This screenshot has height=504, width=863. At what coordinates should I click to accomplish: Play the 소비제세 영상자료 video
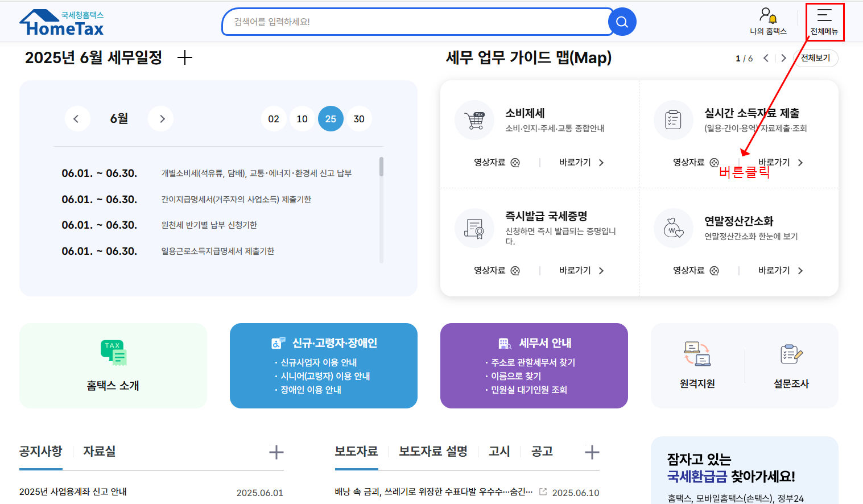pyautogui.click(x=515, y=162)
